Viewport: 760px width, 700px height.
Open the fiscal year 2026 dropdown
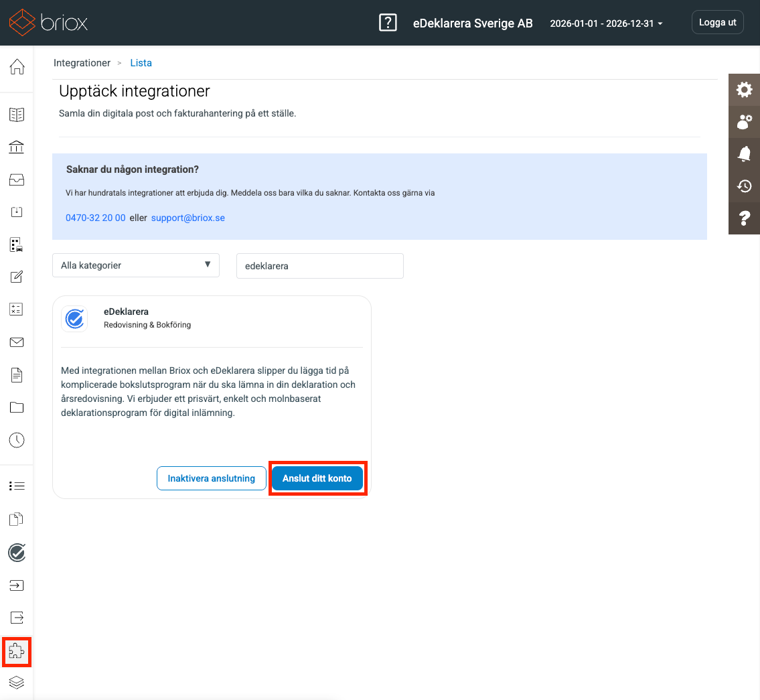(606, 23)
